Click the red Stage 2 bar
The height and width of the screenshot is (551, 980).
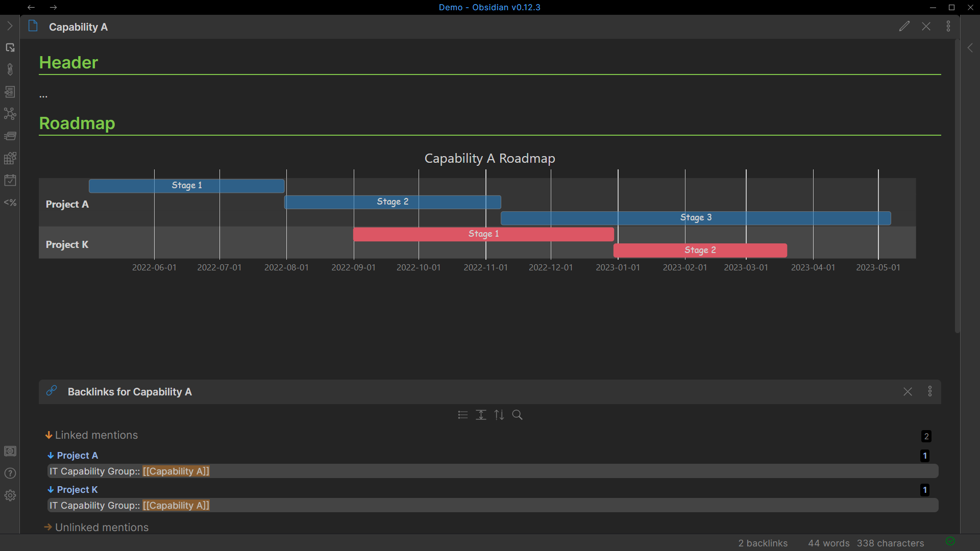pos(700,250)
